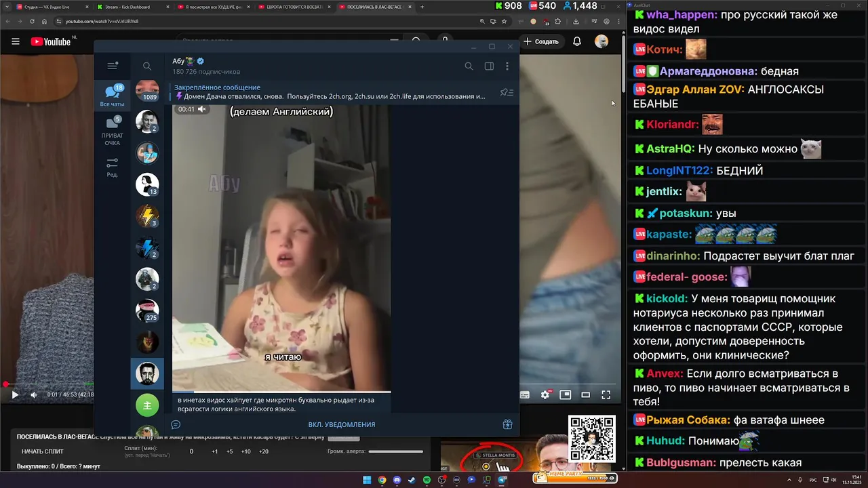The width and height of the screenshot is (868, 488).
Task: Open Telegram hamburger menu
Action: 113,66
